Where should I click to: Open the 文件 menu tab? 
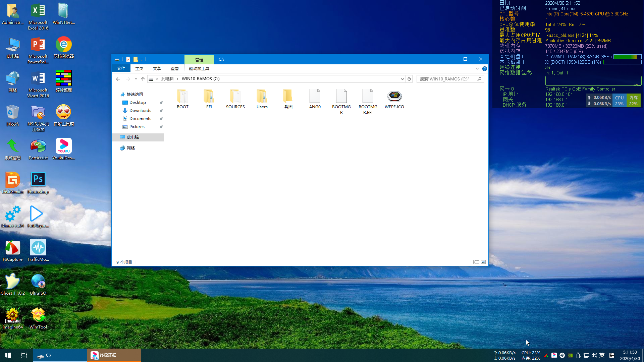pyautogui.click(x=121, y=68)
